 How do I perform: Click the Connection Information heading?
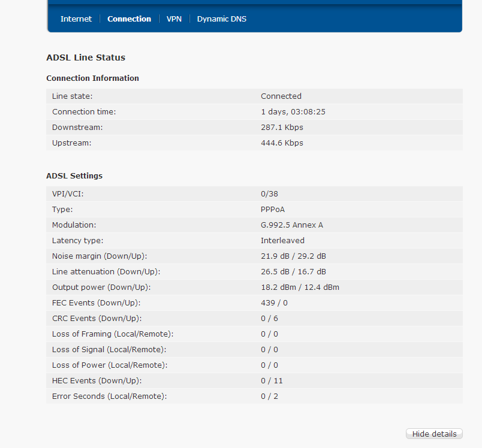[x=92, y=78]
